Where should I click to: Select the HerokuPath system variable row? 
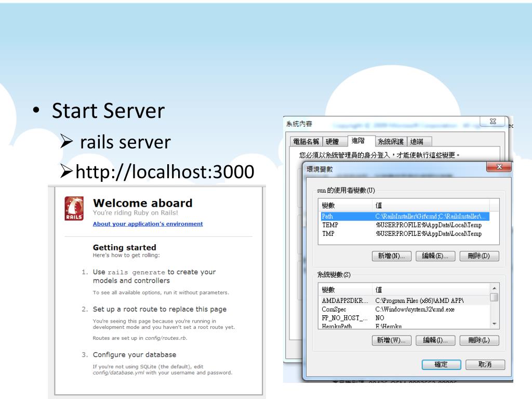405,326
